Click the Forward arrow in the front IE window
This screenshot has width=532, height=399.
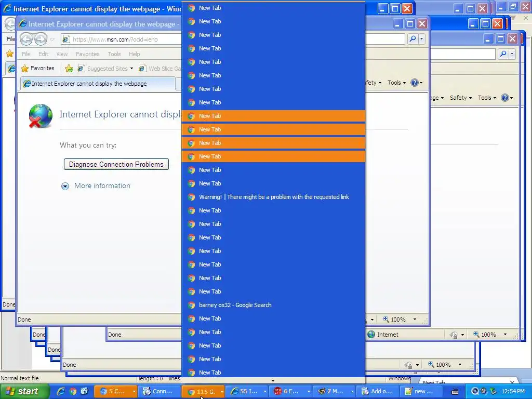point(41,39)
